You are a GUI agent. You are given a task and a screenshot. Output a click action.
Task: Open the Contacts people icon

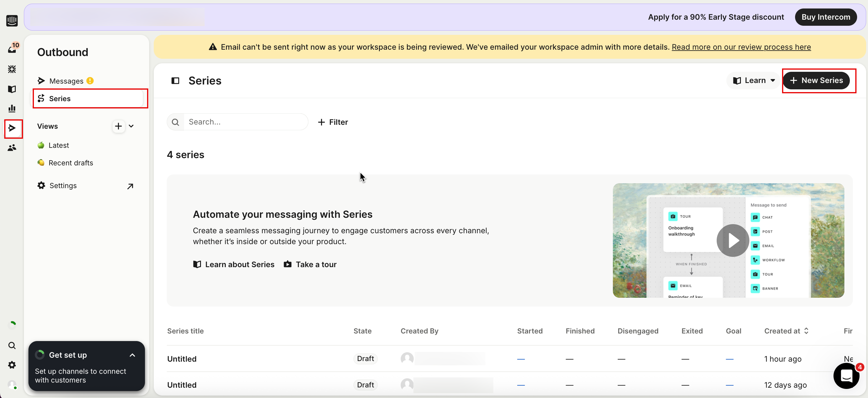(x=12, y=148)
